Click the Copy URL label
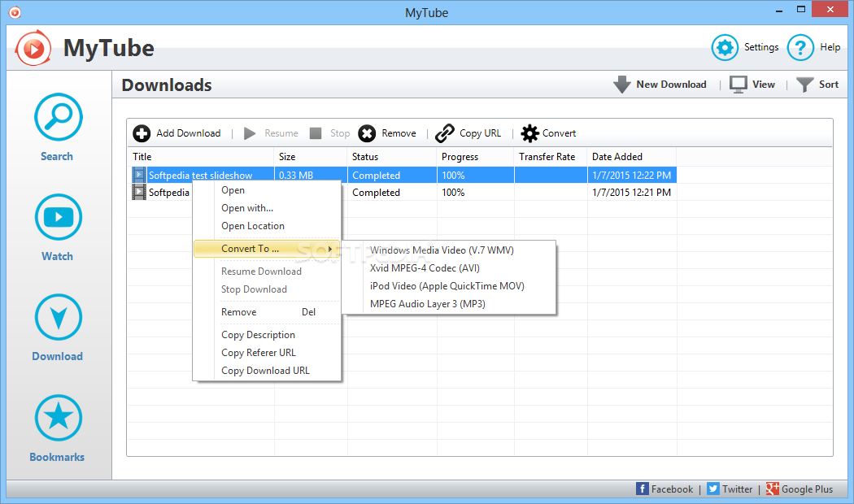Viewport: 854px width, 504px height. 481,133
